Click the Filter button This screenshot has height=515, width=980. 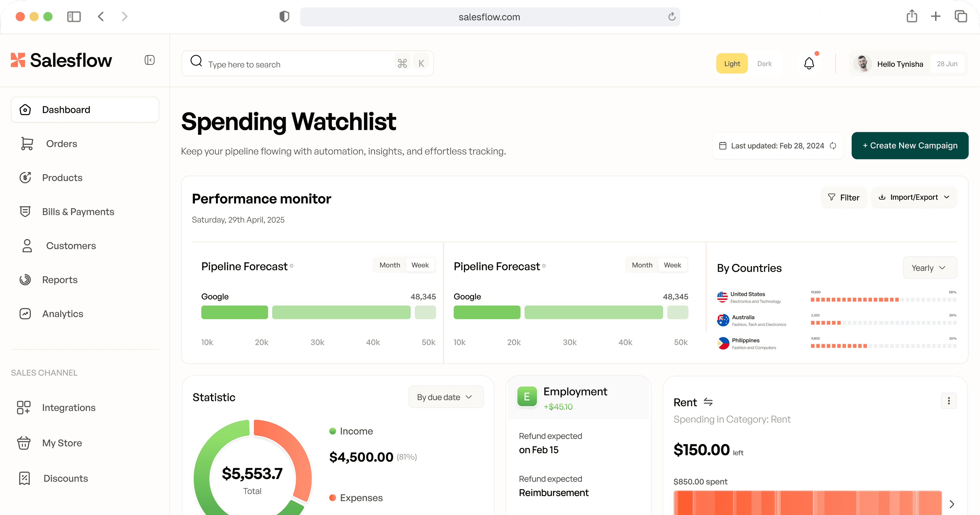click(844, 197)
